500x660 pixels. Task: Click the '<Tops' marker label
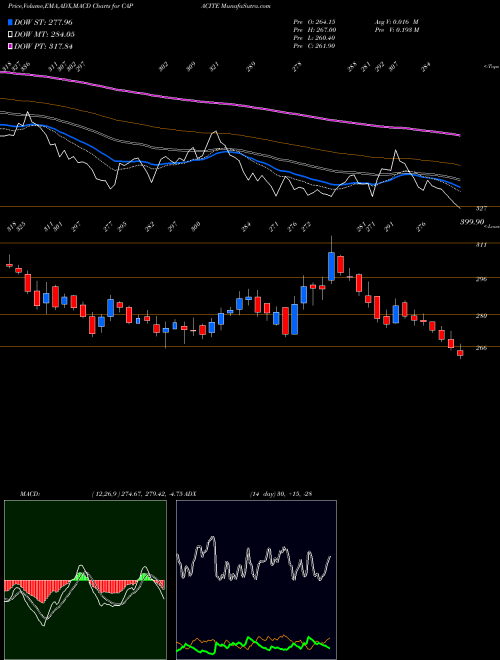coord(491,67)
